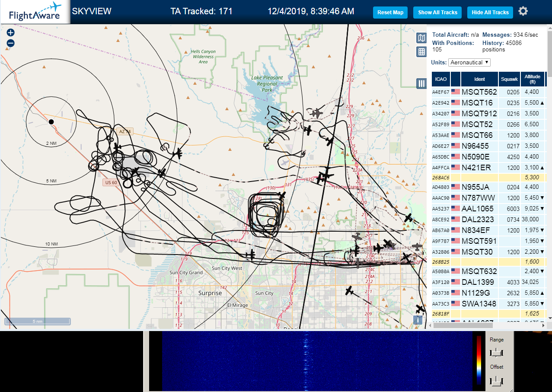Click the column selector bars icon
Screen dimensions: 552x392
421,83
